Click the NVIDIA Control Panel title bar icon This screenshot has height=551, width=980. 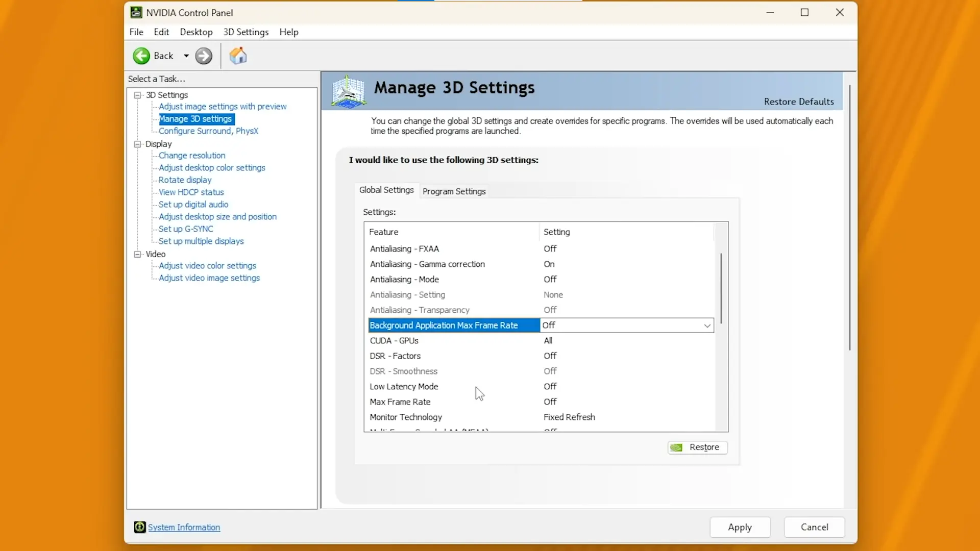pyautogui.click(x=136, y=12)
